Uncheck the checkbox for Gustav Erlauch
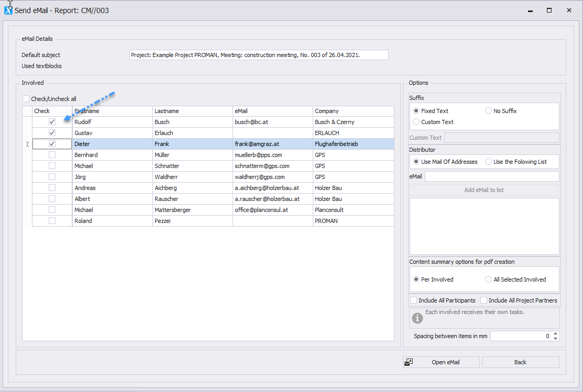The width and height of the screenshot is (583, 392). tap(52, 132)
